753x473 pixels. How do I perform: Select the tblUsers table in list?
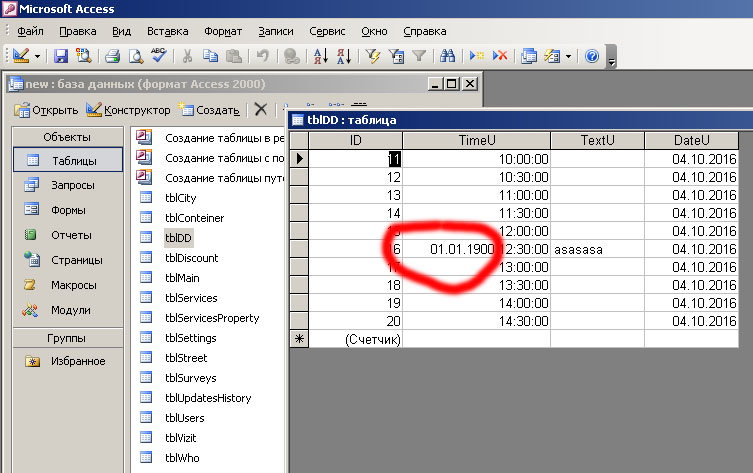click(184, 418)
